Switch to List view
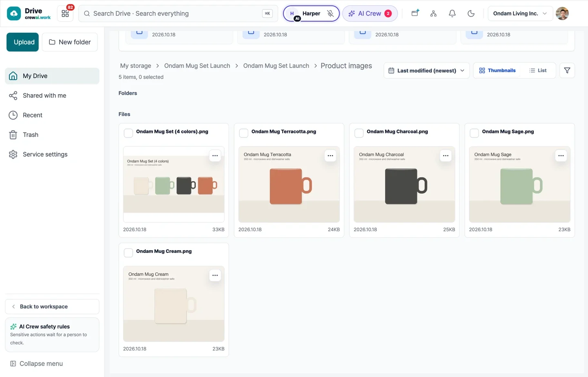This screenshot has height=377, width=588. 538,71
